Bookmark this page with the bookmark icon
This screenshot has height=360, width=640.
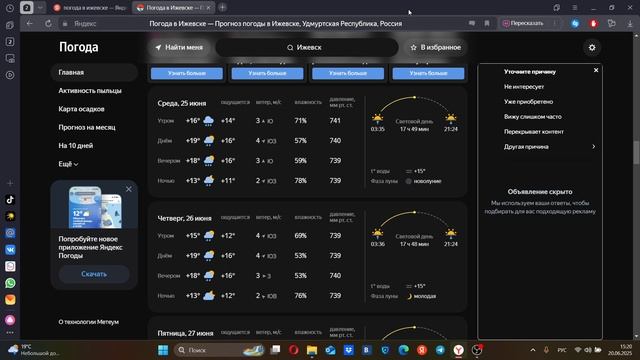487,24
